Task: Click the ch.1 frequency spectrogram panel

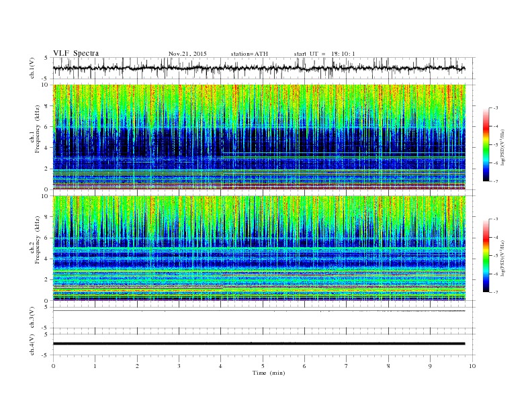Action: (x=259, y=137)
